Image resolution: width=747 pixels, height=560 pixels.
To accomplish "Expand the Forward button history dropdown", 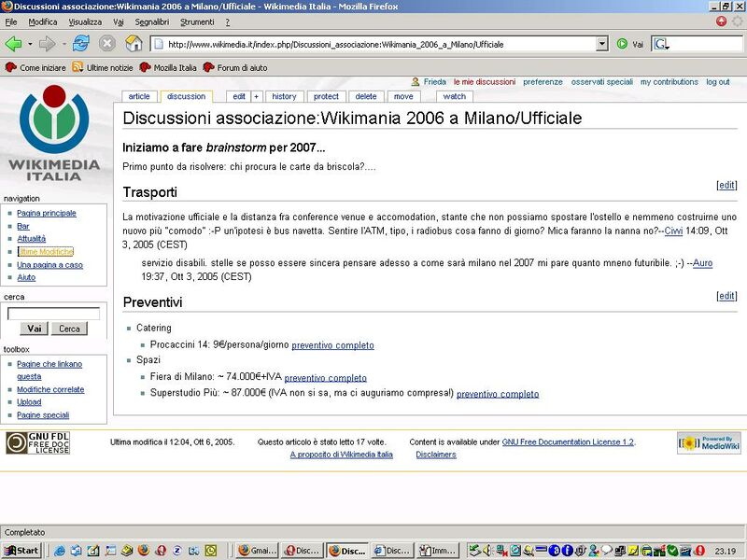I will pyautogui.click(x=63, y=43).
